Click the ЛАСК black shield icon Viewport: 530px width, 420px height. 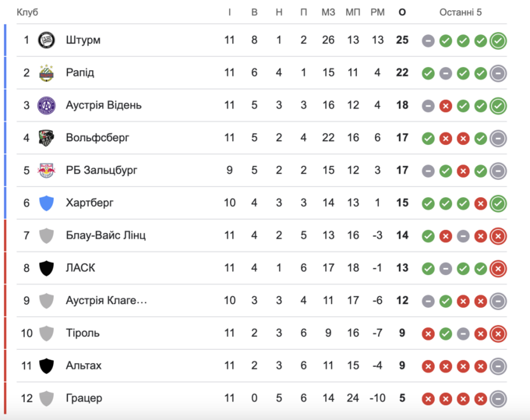click(47, 268)
